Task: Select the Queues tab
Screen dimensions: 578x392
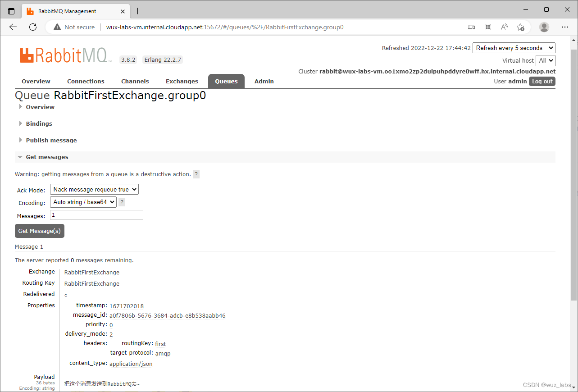Action: pyautogui.click(x=226, y=81)
